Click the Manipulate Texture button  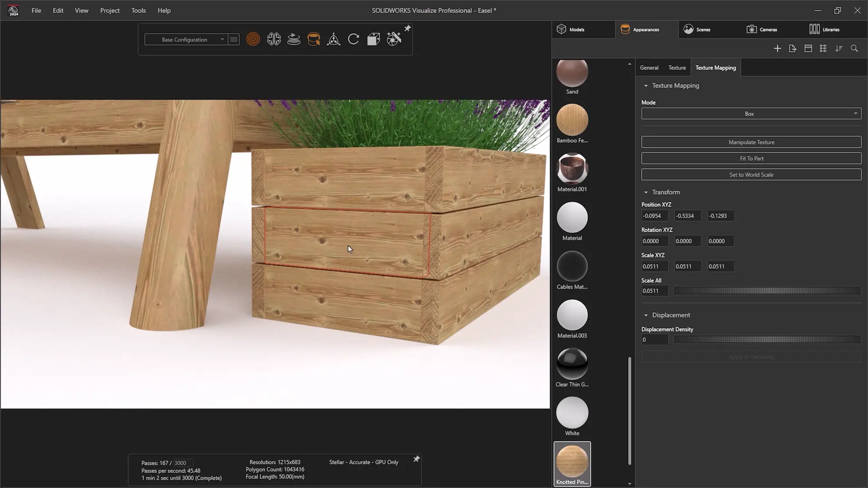tap(751, 142)
